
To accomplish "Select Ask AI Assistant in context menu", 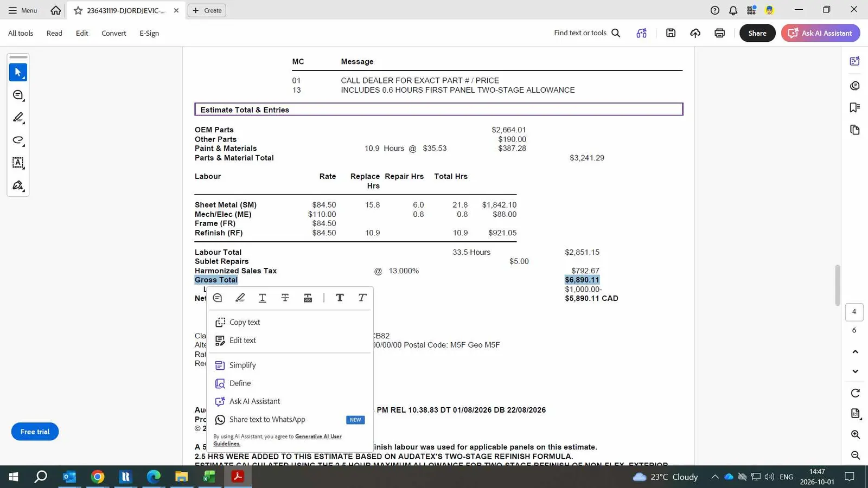I will coord(254,401).
